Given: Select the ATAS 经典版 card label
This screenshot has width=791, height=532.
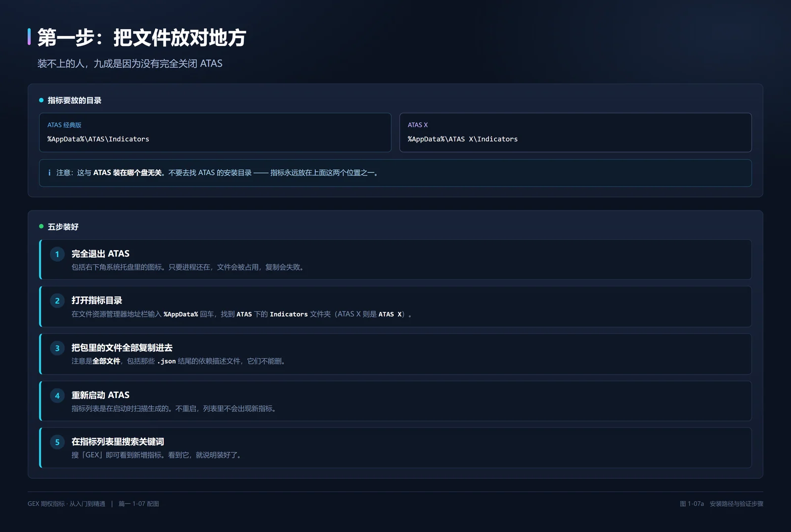Looking at the screenshot, I should tap(64, 125).
